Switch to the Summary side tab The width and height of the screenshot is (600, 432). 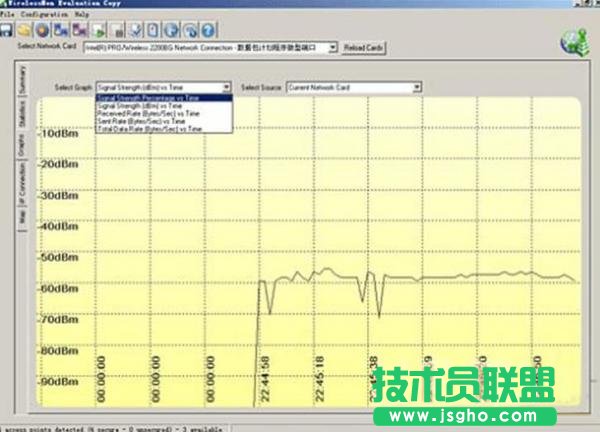click(x=21, y=83)
